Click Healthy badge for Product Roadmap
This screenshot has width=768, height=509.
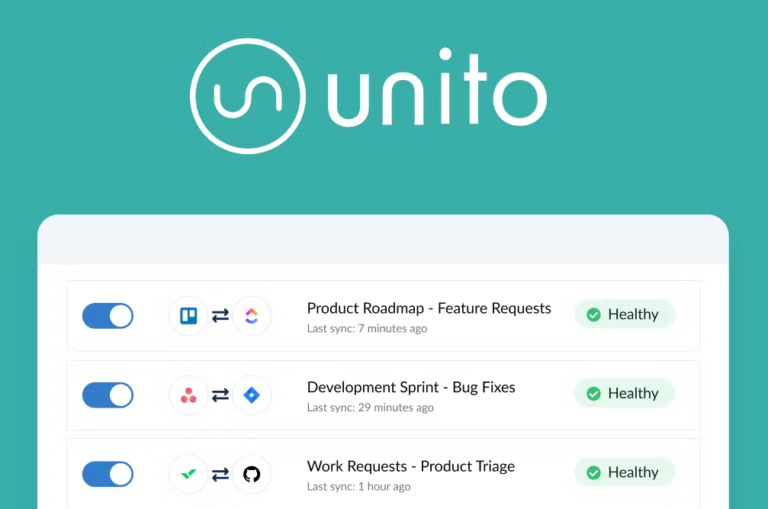[x=624, y=314]
